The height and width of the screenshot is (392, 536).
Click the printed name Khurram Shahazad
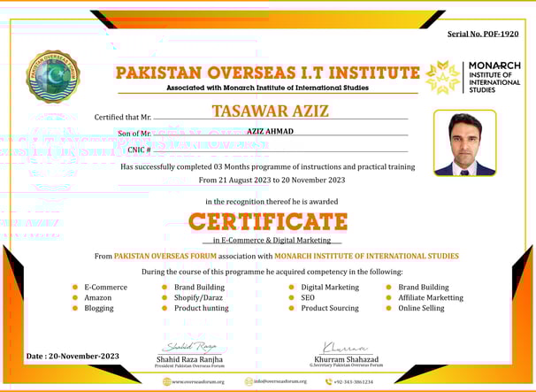(x=347, y=359)
